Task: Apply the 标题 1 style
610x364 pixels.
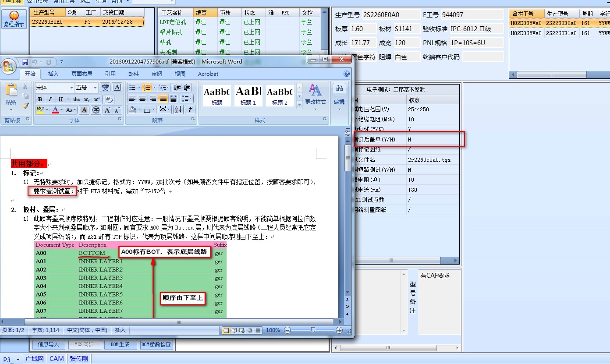Action: click(248, 95)
